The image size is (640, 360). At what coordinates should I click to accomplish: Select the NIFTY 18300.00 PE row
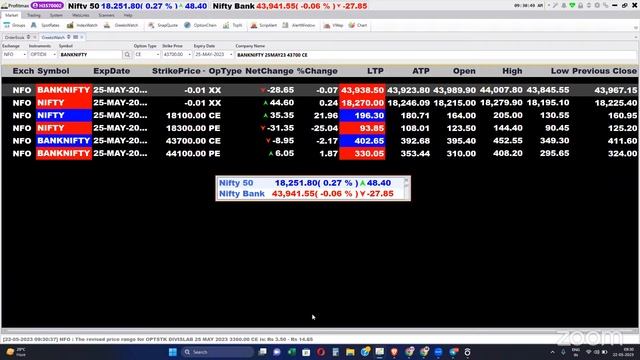[x=320, y=128]
